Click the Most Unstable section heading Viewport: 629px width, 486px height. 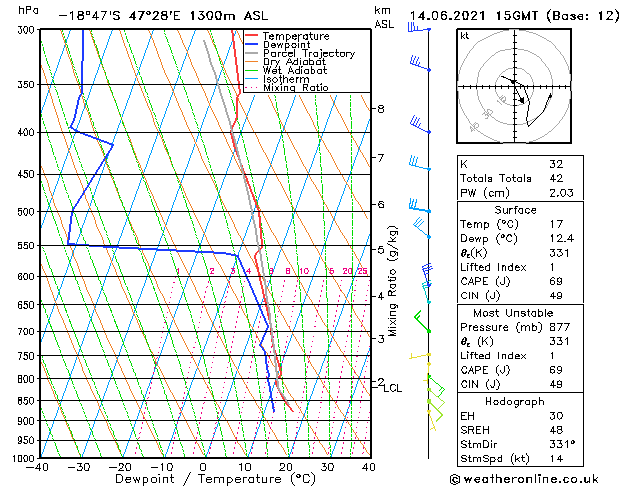[x=513, y=313]
